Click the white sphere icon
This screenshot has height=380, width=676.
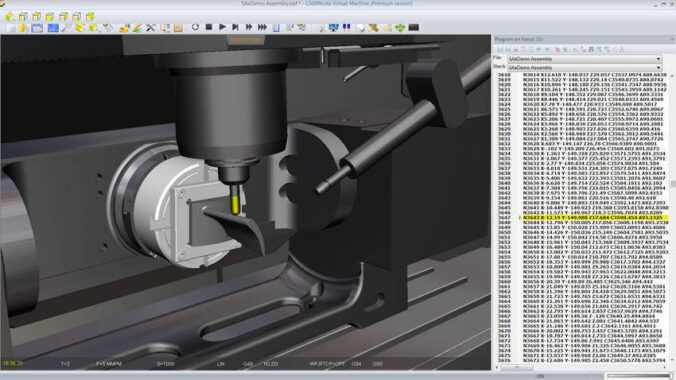coord(360,28)
